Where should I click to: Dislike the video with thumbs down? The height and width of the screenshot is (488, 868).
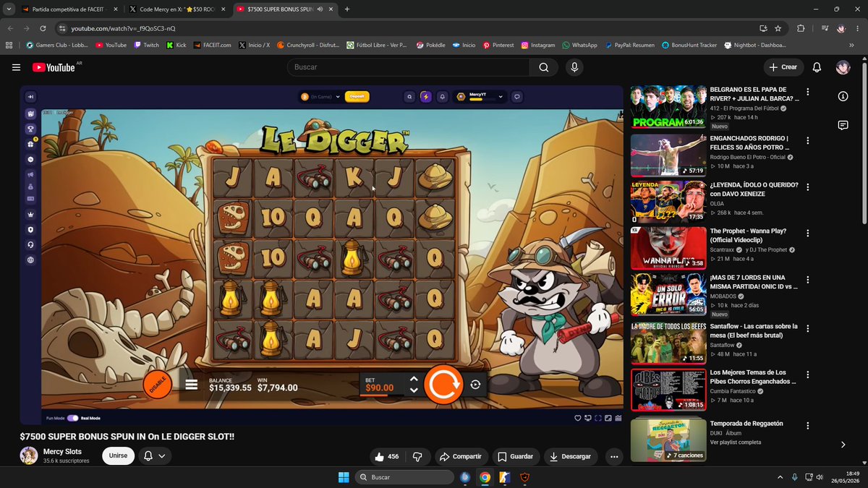[x=417, y=456]
